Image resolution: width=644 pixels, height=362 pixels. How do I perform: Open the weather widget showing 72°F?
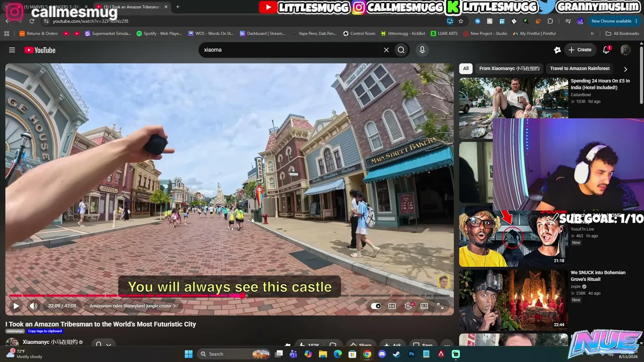[25, 354]
